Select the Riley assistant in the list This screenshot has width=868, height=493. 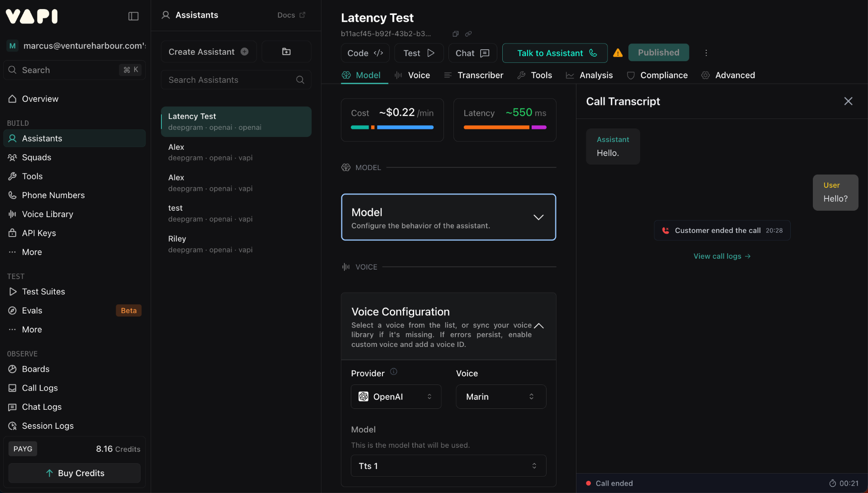click(236, 244)
